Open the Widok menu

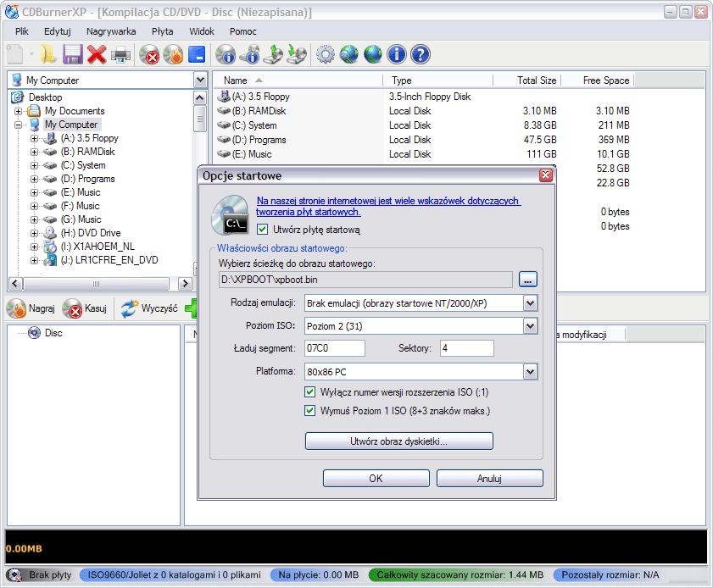202,31
